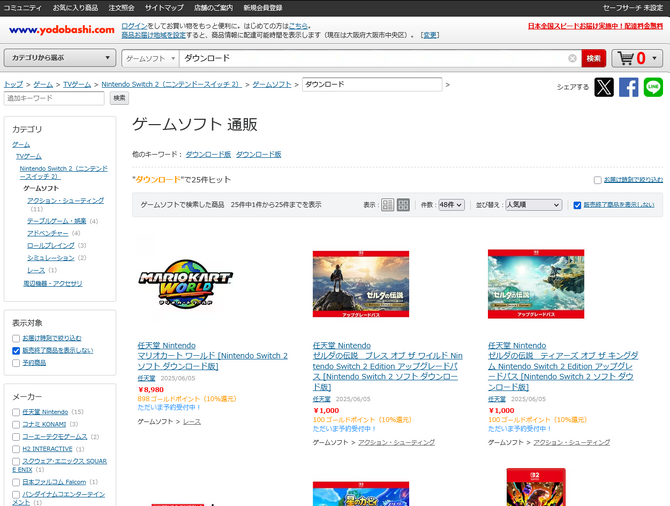Enable 任天堂 Nintendo maker filter

point(16,412)
